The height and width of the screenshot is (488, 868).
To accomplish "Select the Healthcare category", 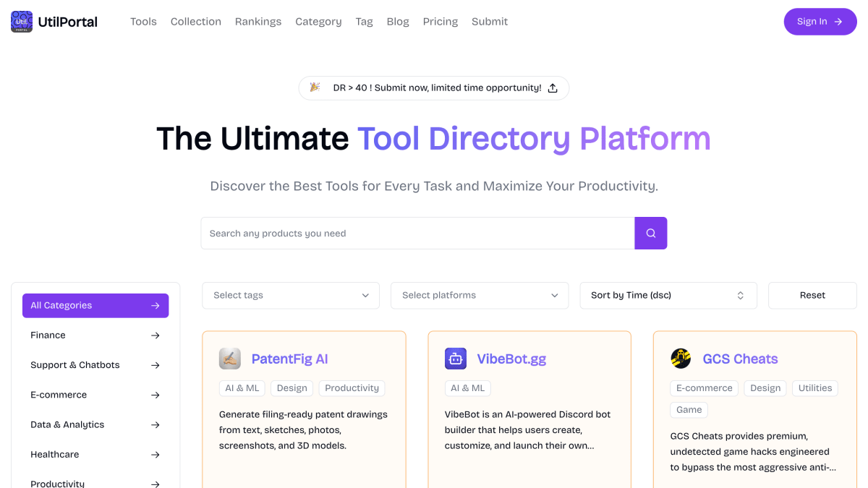I will click(x=95, y=455).
